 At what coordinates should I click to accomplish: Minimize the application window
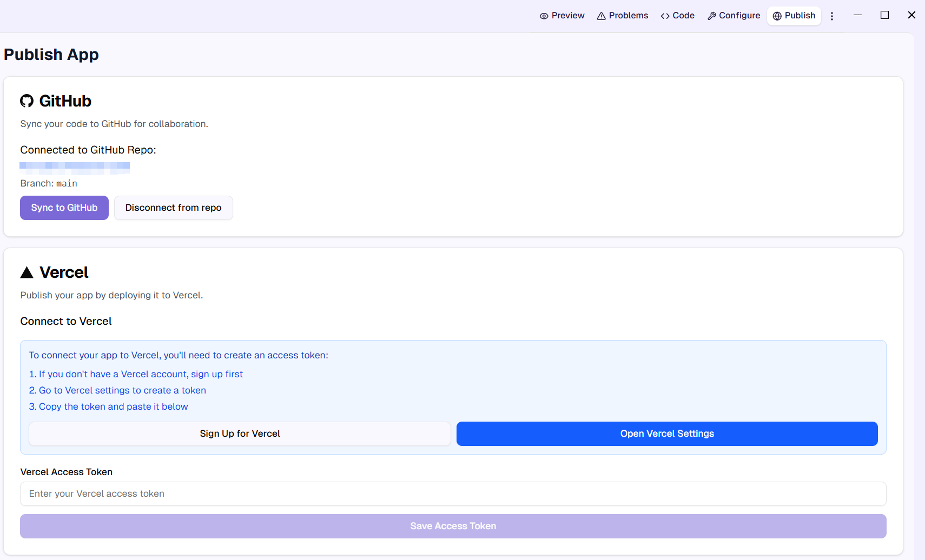click(857, 15)
